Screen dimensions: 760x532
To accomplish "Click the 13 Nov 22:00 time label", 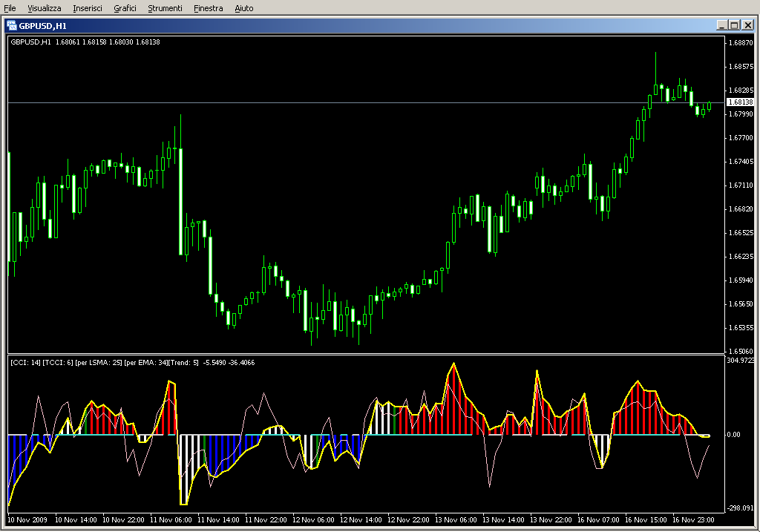I will pyautogui.click(x=551, y=520).
